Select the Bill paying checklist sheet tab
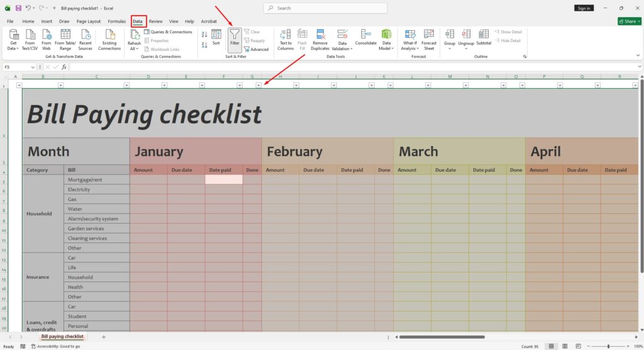The image size is (644, 350). (x=62, y=336)
